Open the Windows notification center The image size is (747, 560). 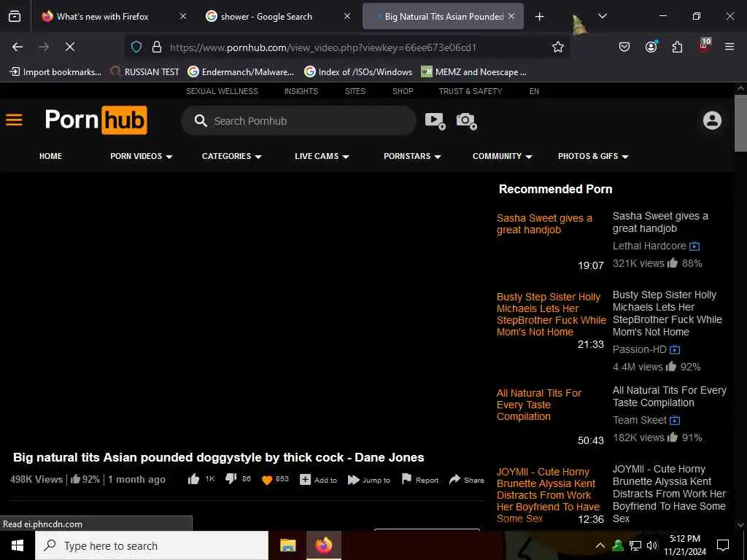click(x=723, y=545)
